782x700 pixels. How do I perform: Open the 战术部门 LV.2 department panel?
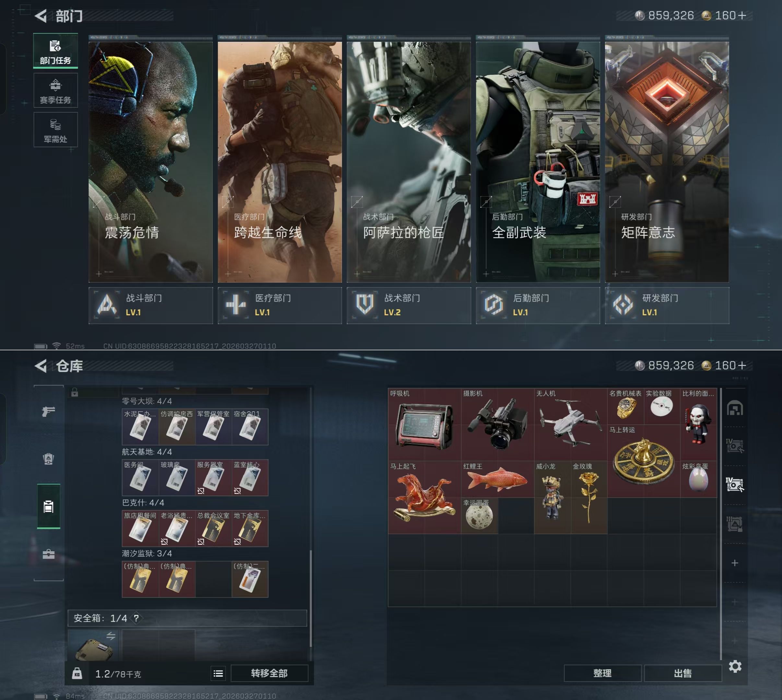[409, 305]
